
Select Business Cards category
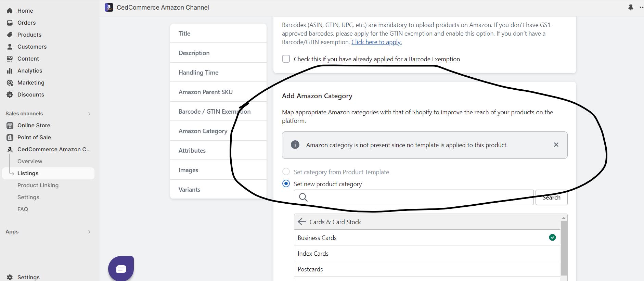click(x=427, y=238)
